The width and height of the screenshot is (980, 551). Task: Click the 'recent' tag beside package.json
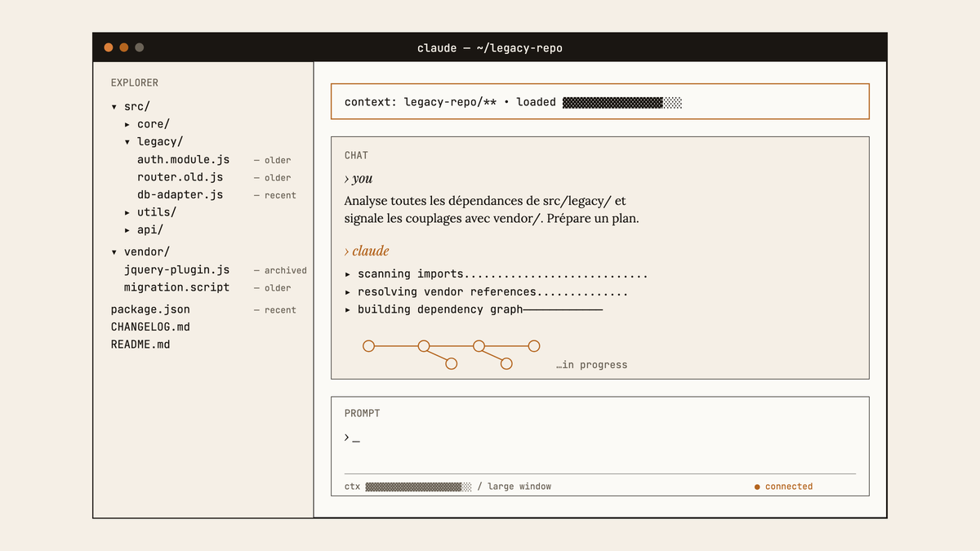click(x=280, y=310)
